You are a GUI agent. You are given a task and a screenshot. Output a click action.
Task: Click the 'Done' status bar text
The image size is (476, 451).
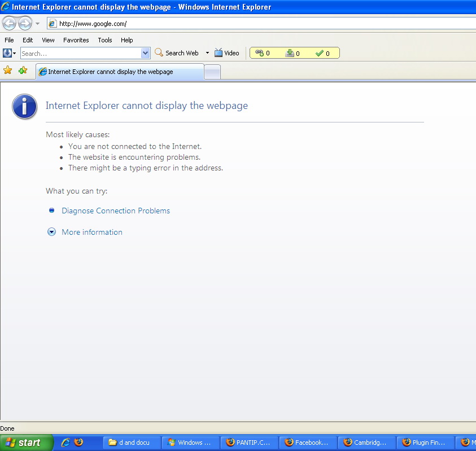pyautogui.click(x=7, y=428)
